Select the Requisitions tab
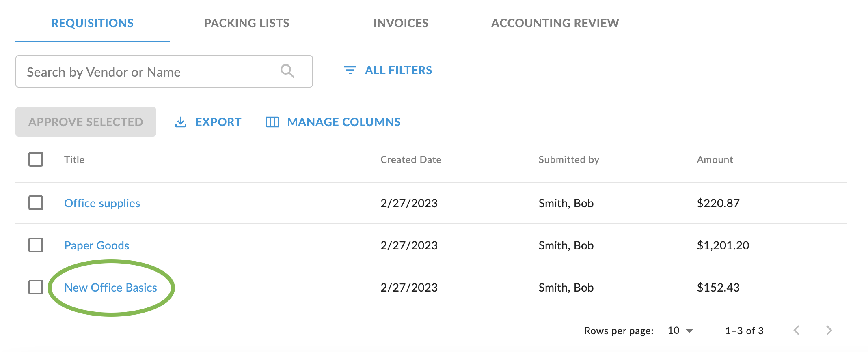 click(93, 23)
